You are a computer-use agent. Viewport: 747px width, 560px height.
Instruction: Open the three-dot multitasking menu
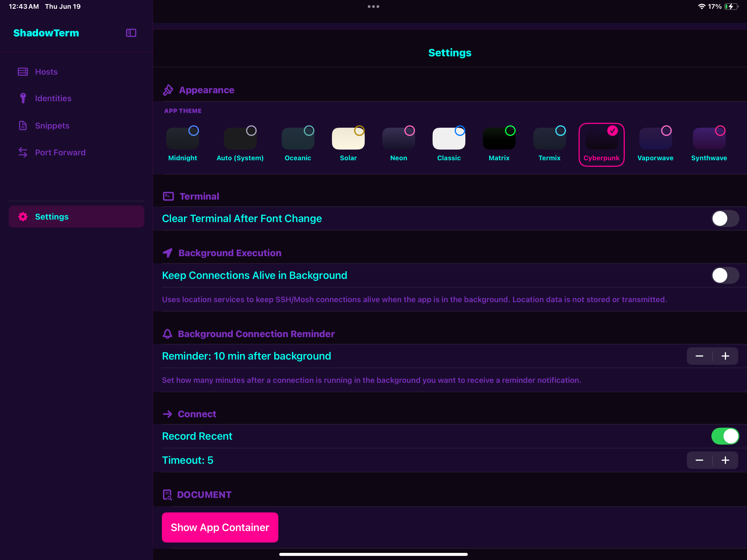click(373, 6)
